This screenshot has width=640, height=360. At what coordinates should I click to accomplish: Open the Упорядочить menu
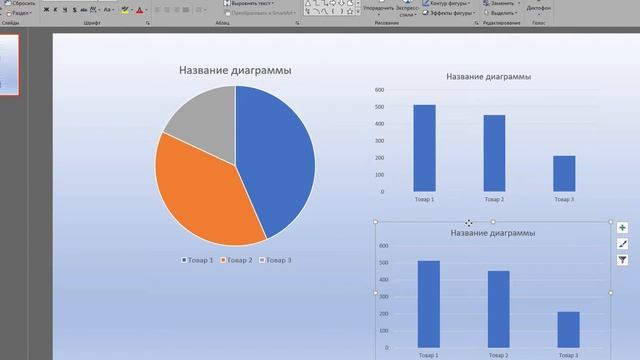[x=379, y=8]
